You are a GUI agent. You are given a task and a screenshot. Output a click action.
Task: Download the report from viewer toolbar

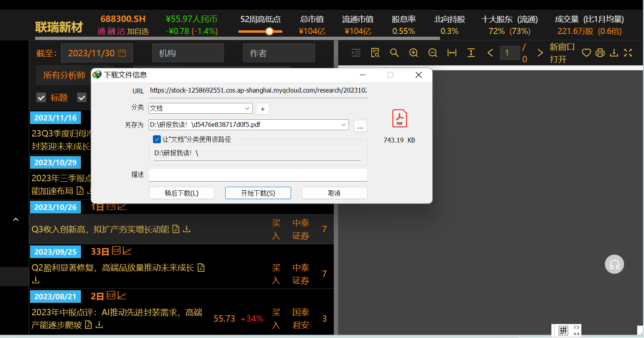click(614, 53)
